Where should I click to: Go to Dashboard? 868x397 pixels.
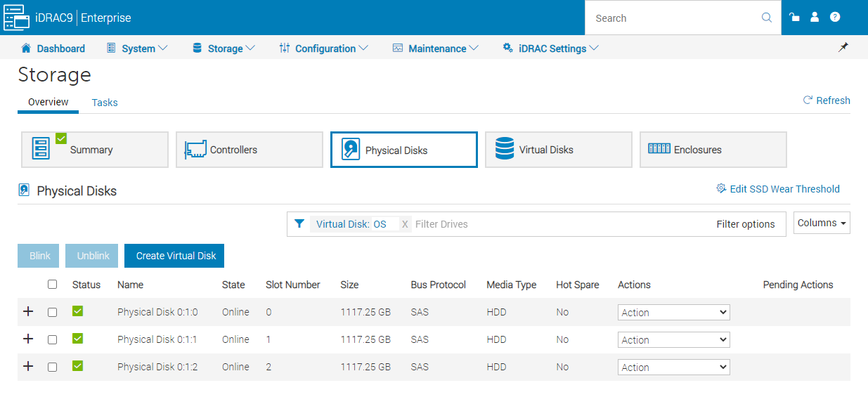coord(53,48)
